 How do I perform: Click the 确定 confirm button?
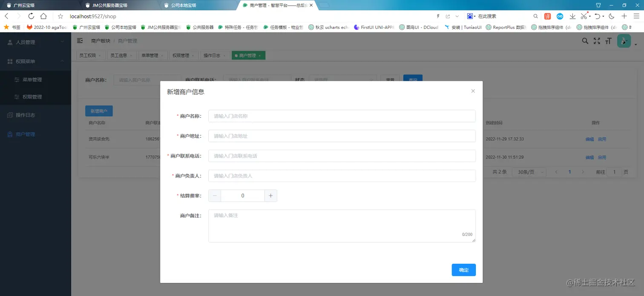click(463, 270)
